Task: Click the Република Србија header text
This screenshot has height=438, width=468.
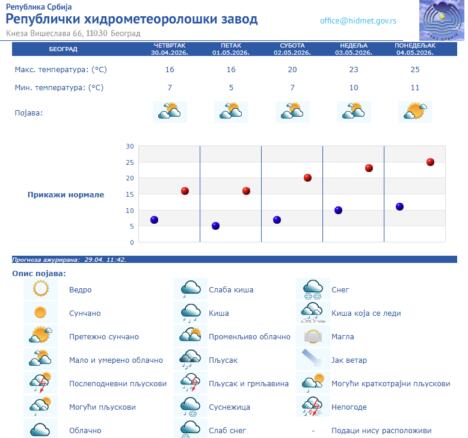Action: 39,6
